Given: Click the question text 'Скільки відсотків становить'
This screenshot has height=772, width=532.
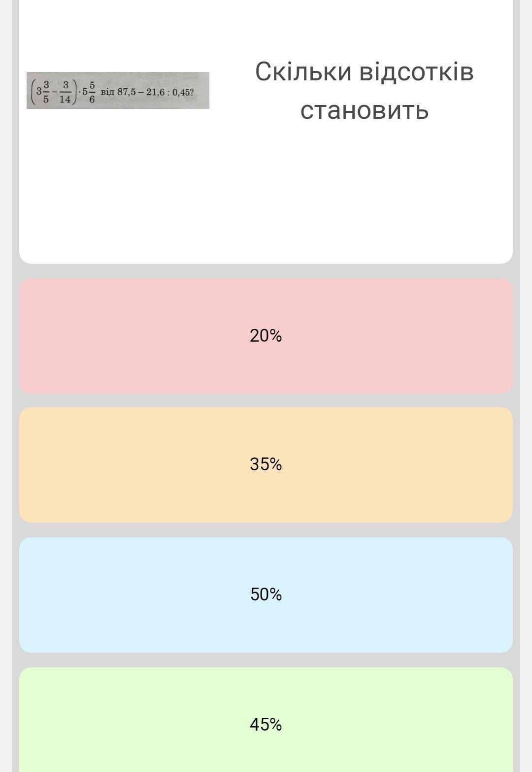Looking at the screenshot, I should (x=364, y=90).
